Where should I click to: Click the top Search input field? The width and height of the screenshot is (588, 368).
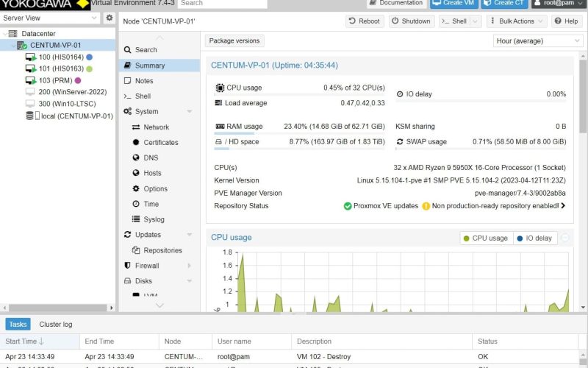click(222, 4)
